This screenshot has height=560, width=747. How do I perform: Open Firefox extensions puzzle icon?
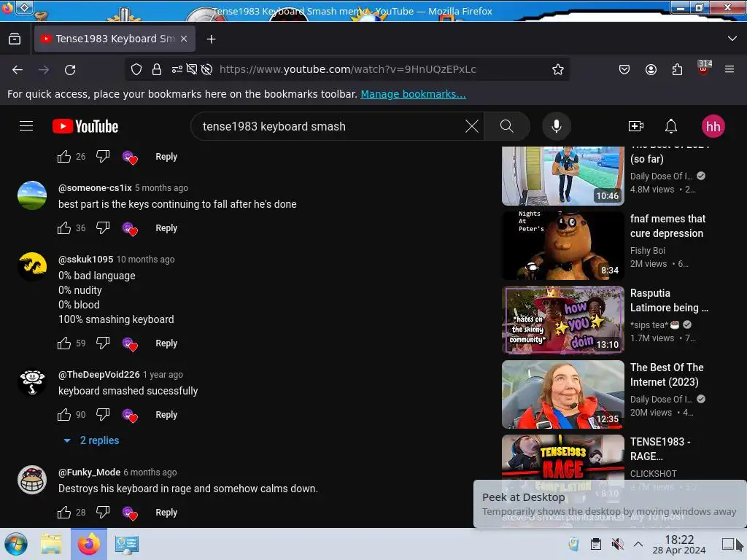[677, 69]
